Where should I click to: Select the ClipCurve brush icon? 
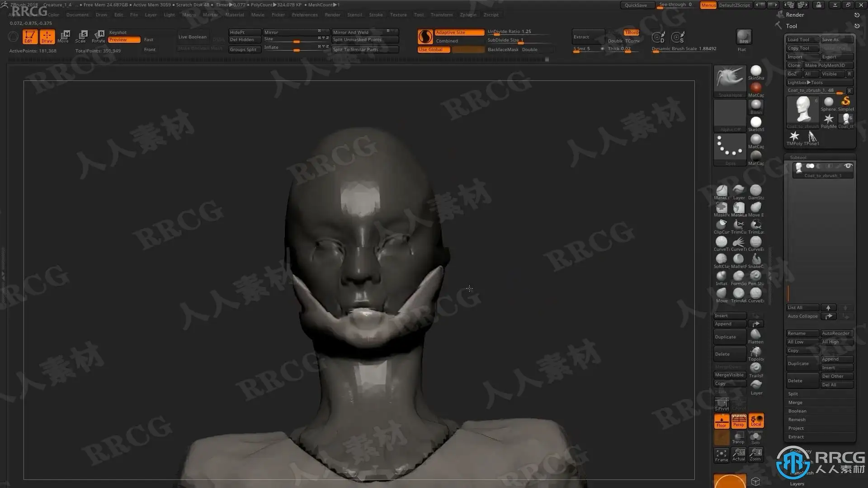pos(722,225)
